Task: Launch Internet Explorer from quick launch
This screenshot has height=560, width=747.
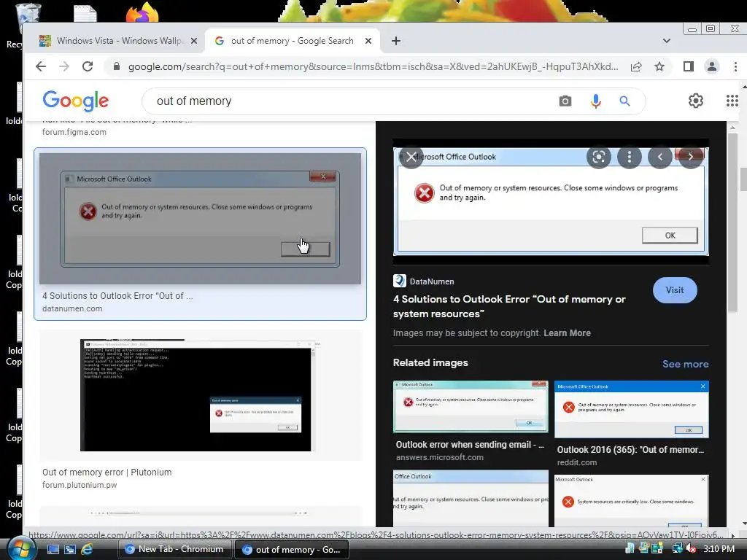Action: point(86,549)
